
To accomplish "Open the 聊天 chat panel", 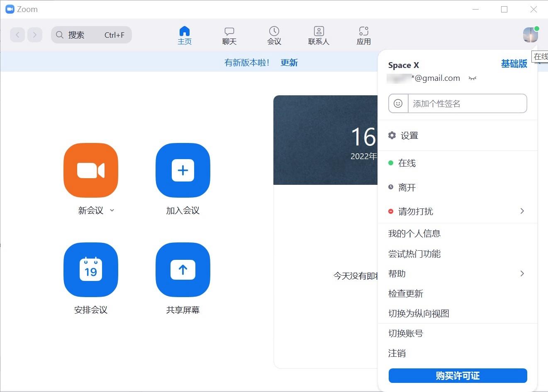I will pos(229,35).
